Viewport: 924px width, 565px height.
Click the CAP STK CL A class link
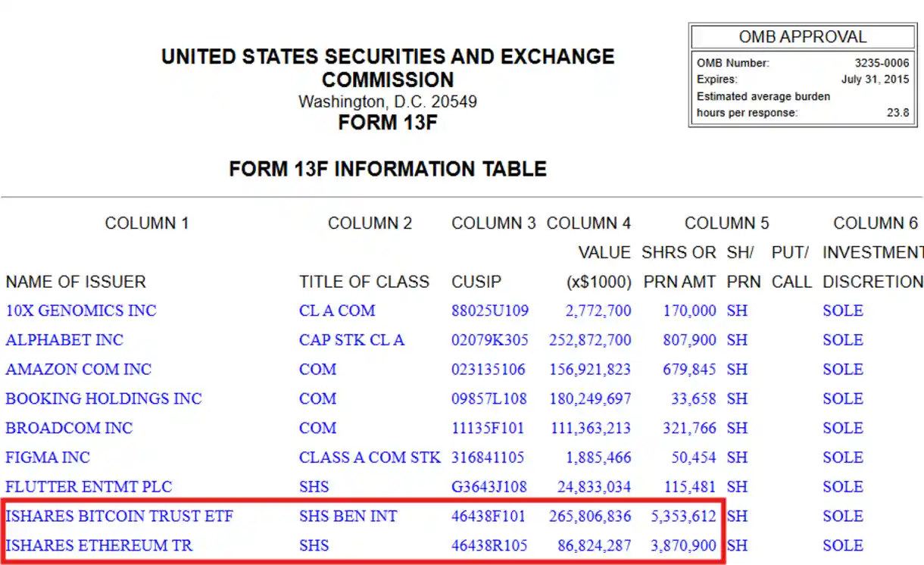(x=351, y=340)
